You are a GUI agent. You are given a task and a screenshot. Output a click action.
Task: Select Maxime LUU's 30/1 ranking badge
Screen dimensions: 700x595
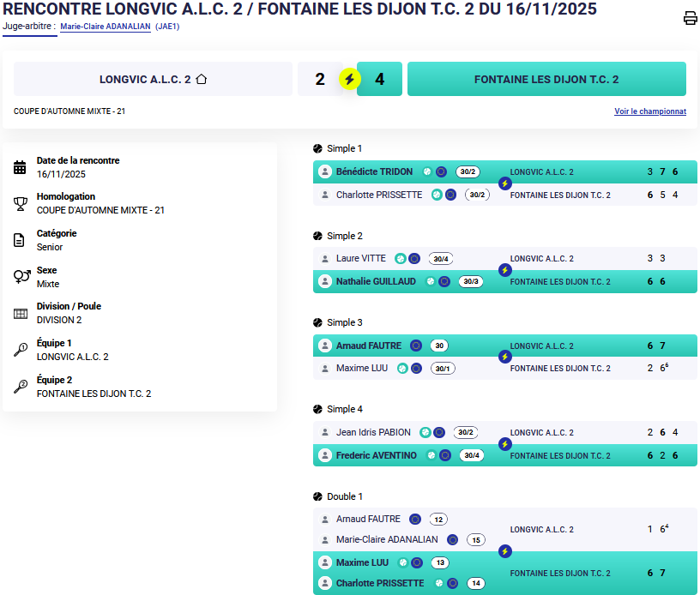(x=442, y=369)
